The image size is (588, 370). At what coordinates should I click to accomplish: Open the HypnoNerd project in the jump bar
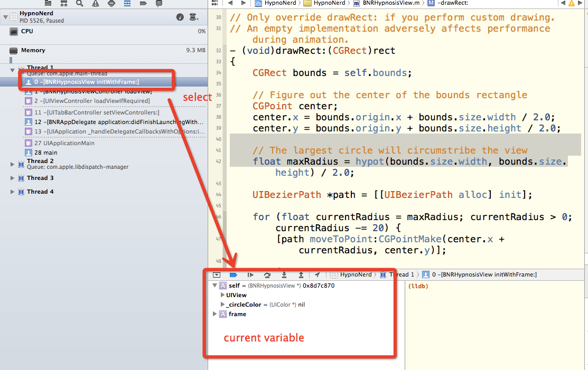pos(276,3)
